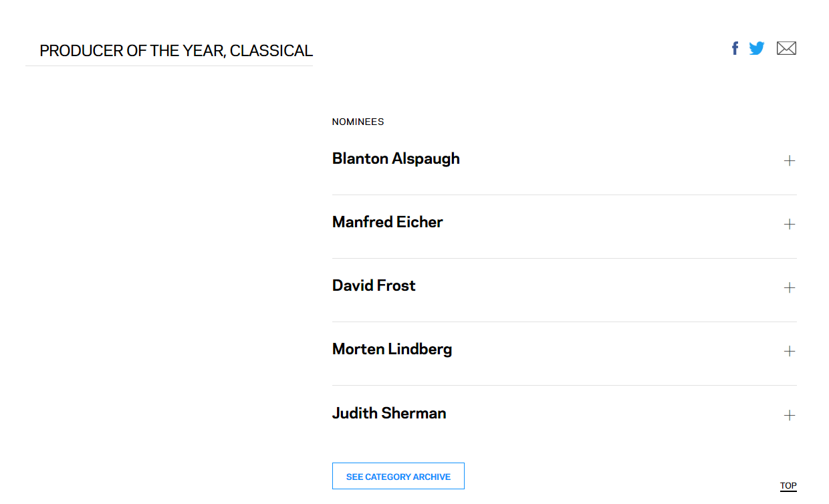The width and height of the screenshot is (829, 504).
Task: Click the Manfred Eicher nominee name
Action: click(387, 223)
